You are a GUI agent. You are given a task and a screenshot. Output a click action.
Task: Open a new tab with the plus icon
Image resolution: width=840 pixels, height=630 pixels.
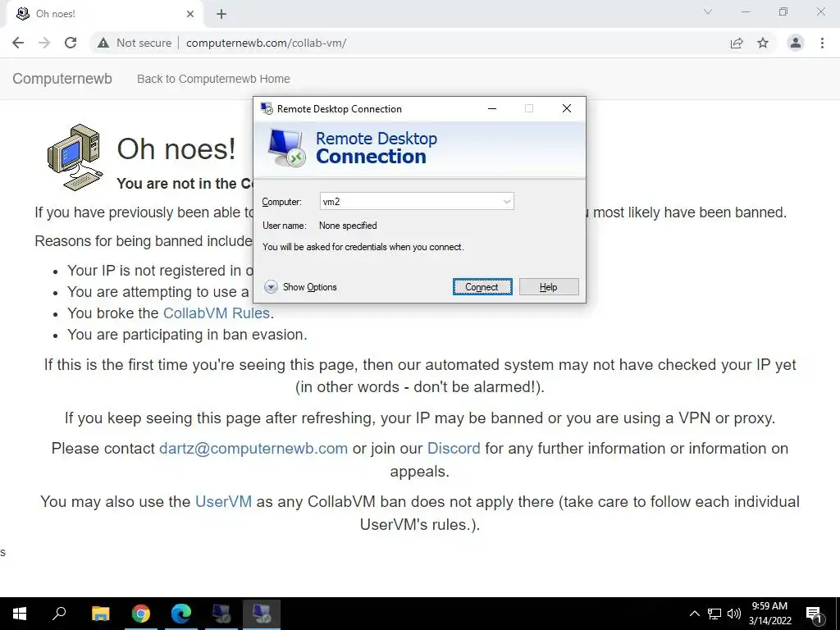pyautogui.click(x=221, y=14)
